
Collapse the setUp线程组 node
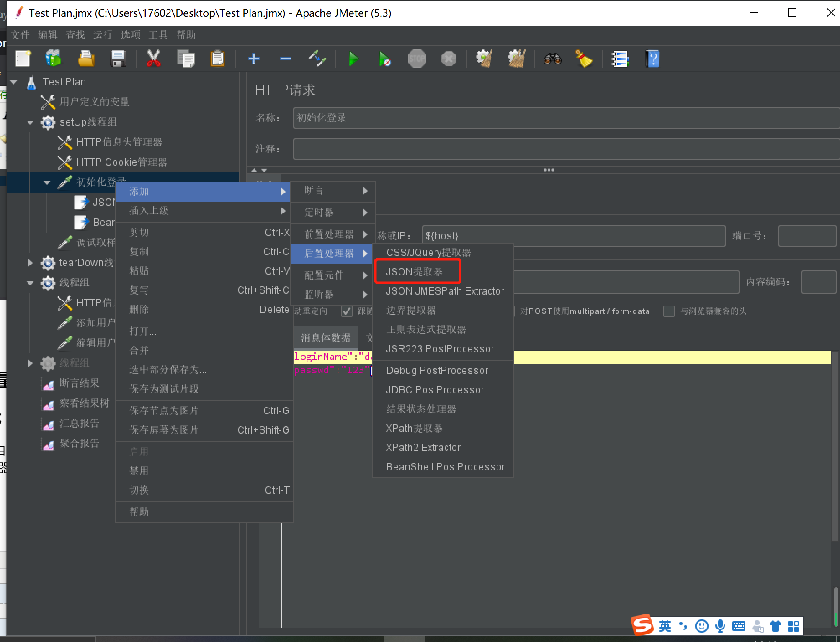pyautogui.click(x=30, y=122)
